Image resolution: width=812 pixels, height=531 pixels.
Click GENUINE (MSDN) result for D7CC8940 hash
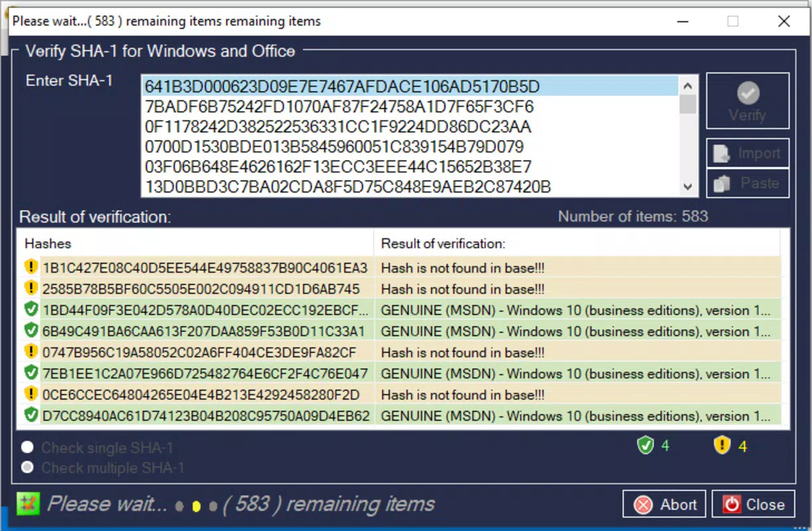coord(576,417)
